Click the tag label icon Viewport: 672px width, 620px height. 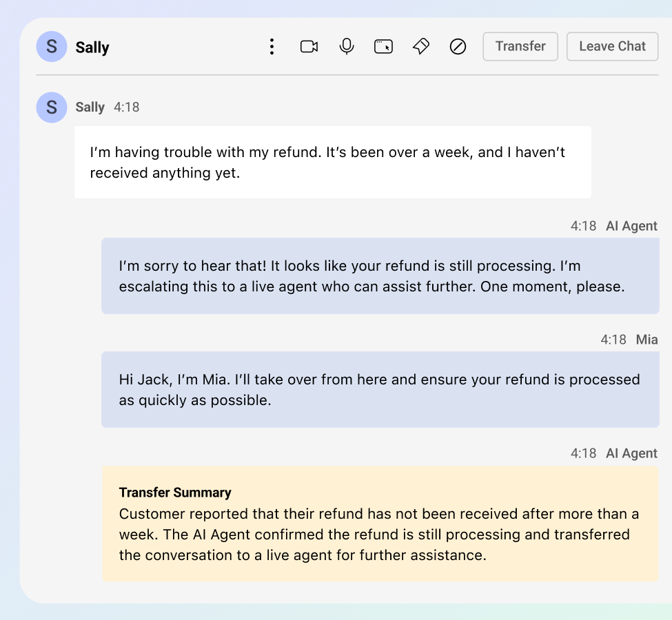(x=421, y=46)
